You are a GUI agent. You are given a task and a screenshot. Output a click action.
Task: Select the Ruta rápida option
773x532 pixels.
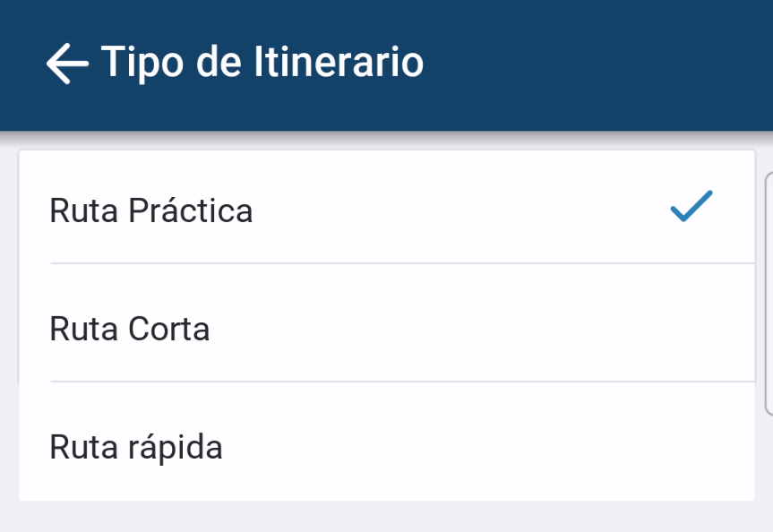click(x=385, y=445)
